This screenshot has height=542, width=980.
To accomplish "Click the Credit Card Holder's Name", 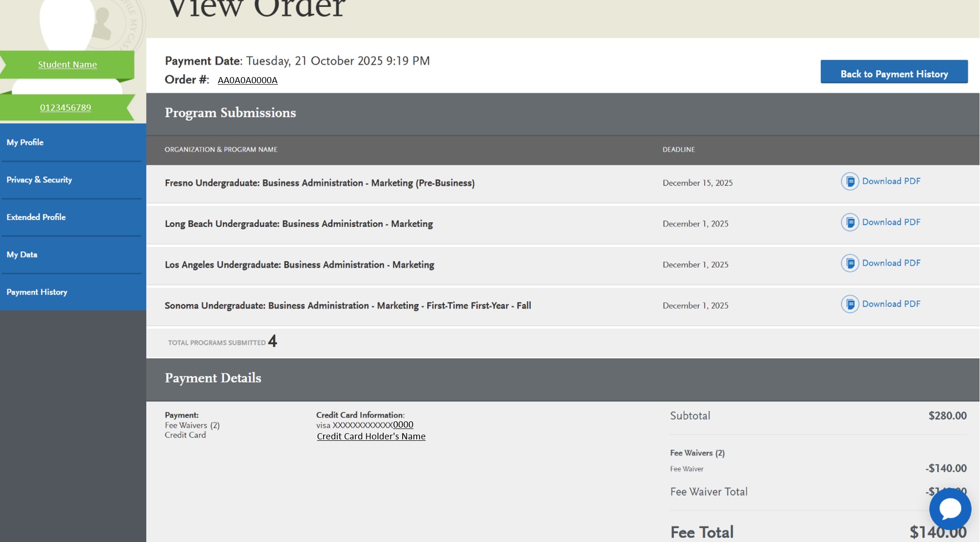I will pos(371,437).
